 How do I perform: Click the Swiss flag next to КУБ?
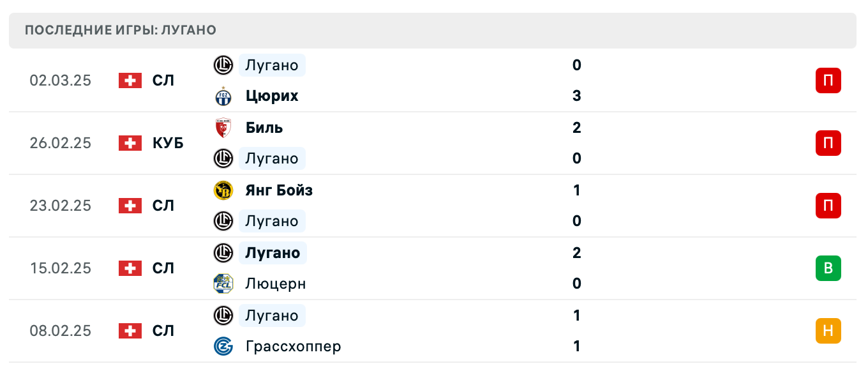tap(130, 143)
